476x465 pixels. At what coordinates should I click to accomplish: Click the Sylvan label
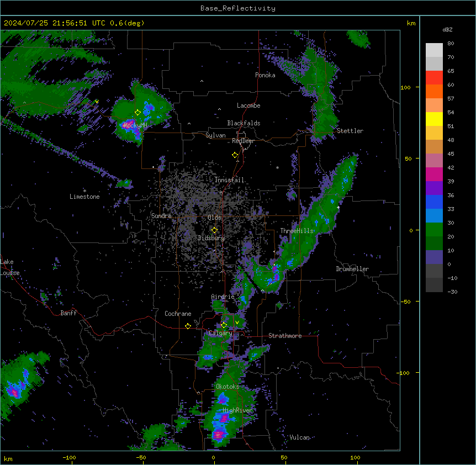215,135
